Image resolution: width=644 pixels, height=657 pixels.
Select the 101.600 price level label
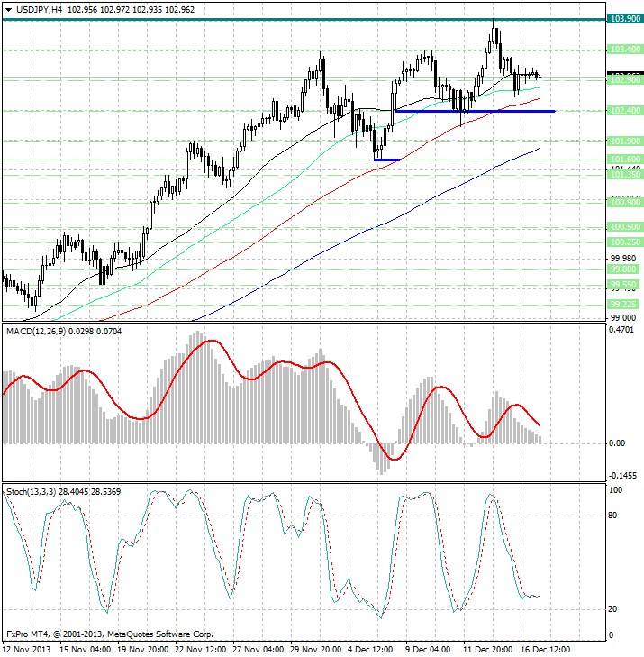tap(625, 160)
